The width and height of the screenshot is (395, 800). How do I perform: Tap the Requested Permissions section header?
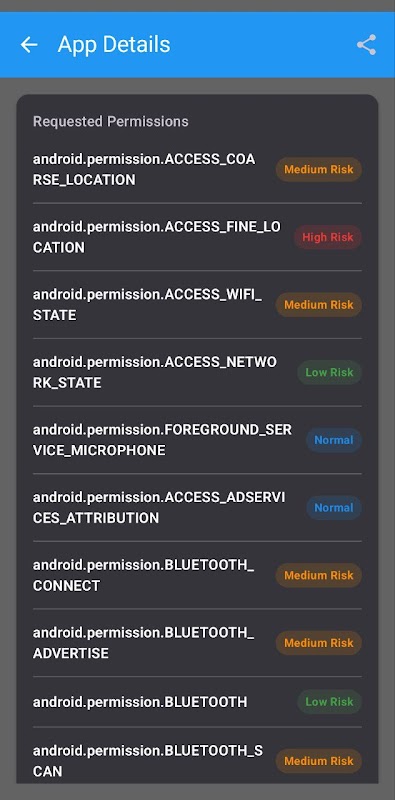click(111, 121)
